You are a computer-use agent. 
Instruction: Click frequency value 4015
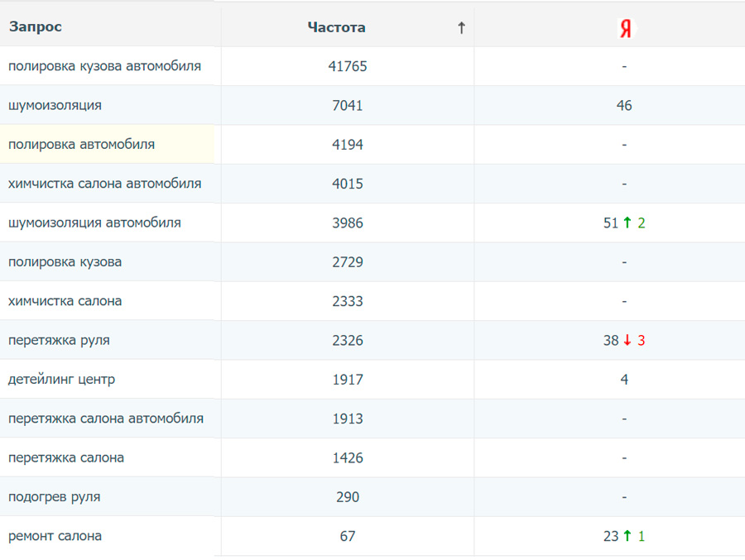click(348, 184)
